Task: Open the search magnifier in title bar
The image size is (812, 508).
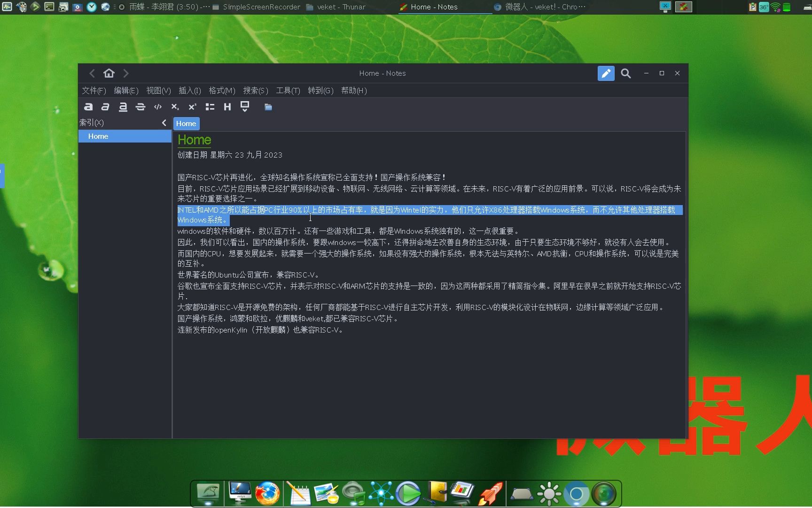Action: (626, 73)
